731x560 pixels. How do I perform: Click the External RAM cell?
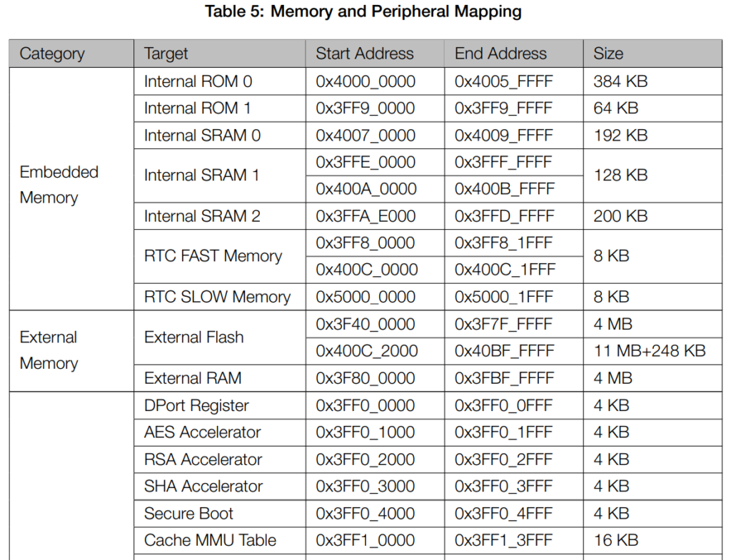[193, 378]
